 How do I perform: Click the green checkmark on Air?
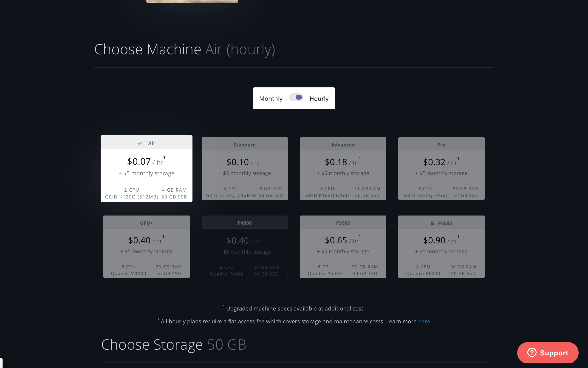pyautogui.click(x=140, y=143)
